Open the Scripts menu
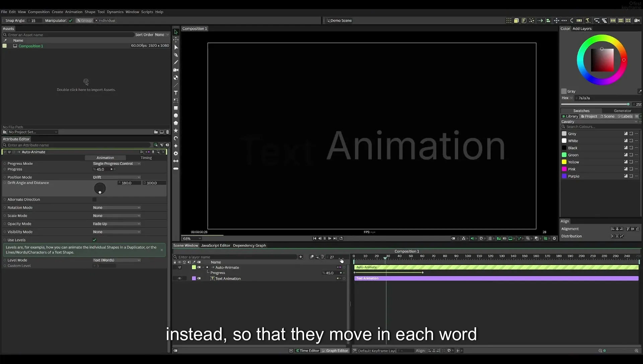 point(147,12)
